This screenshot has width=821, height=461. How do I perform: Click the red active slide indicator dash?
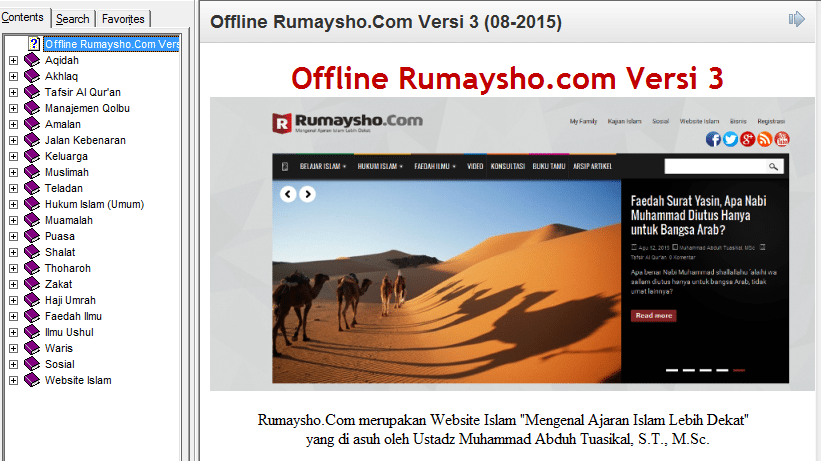click(x=739, y=370)
